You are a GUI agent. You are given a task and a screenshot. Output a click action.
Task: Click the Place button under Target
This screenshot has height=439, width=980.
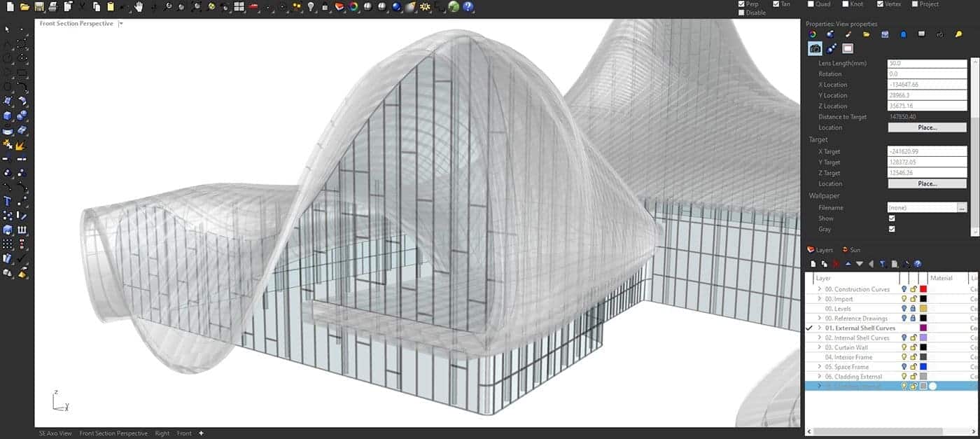click(927, 183)
